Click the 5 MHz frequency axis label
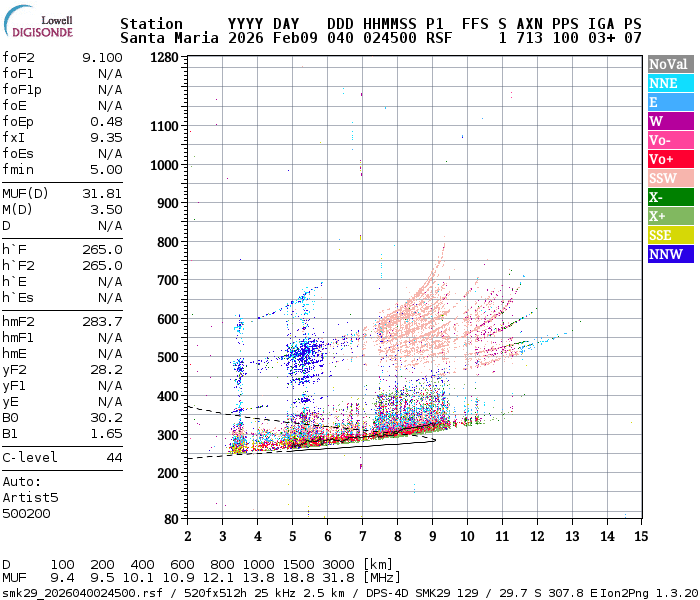 tap(292, 536)
